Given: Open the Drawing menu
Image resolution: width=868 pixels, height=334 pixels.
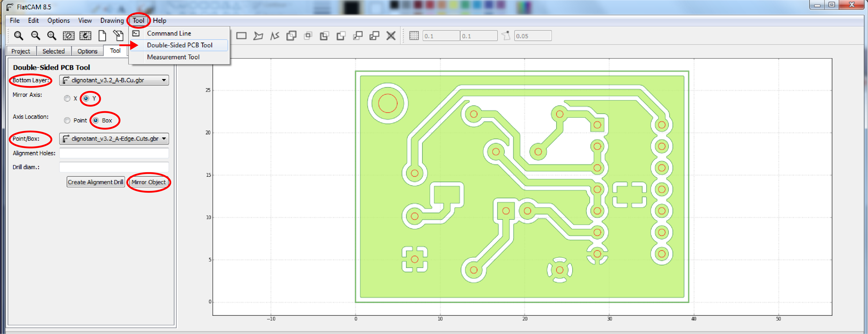Looking at the screenshot, I should point(112,21).
